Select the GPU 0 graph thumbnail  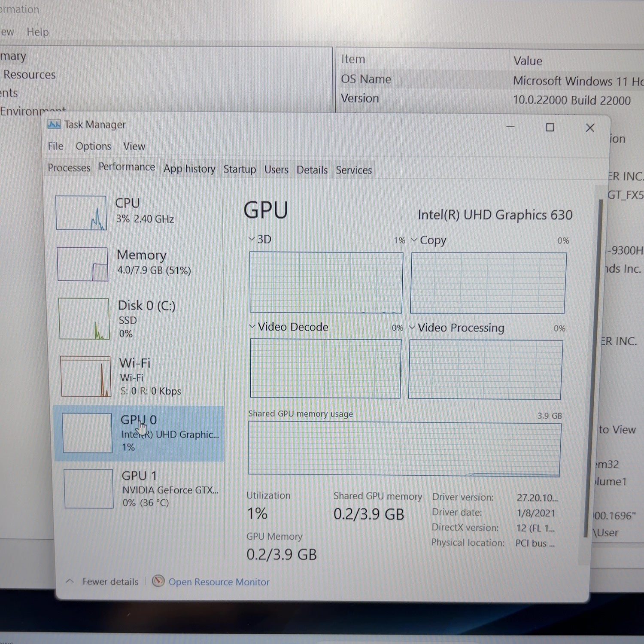(x=87, y=433)
